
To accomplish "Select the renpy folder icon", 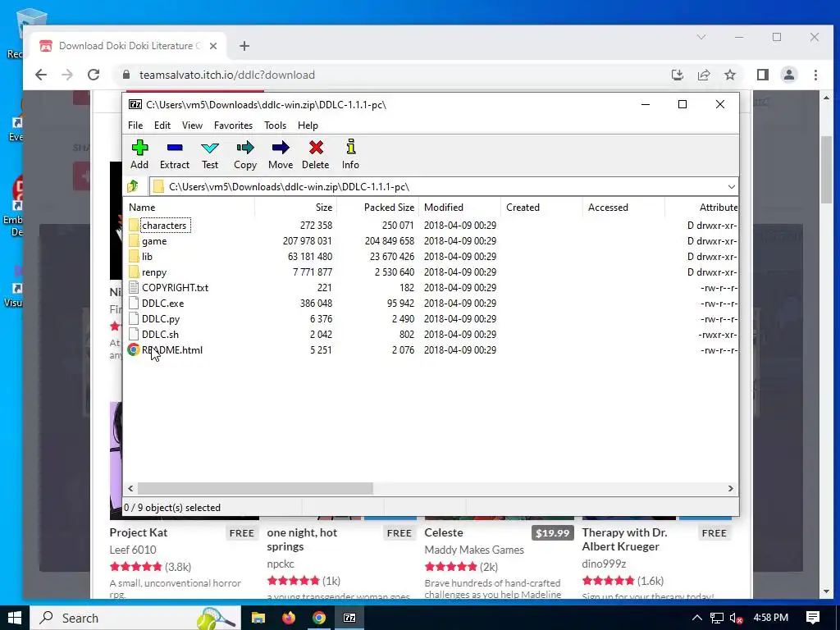I will point(134,272).
